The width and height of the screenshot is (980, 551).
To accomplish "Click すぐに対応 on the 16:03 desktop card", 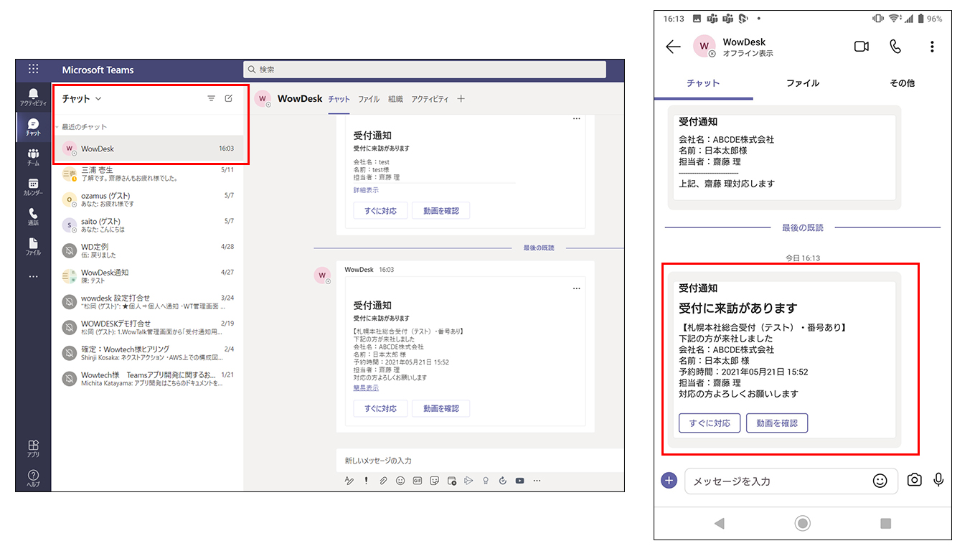I will tap(380, 408).
